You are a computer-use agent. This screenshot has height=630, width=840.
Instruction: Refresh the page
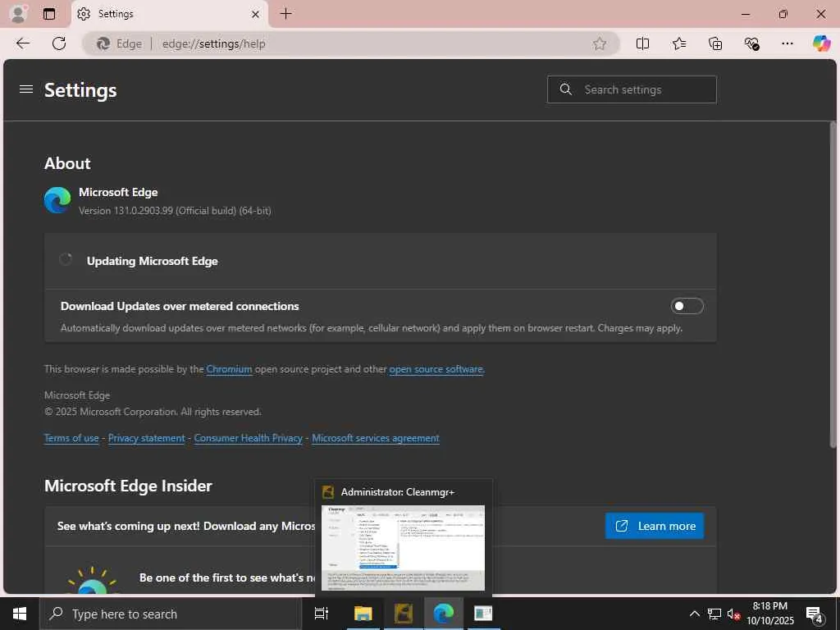(x=59, y=43)
